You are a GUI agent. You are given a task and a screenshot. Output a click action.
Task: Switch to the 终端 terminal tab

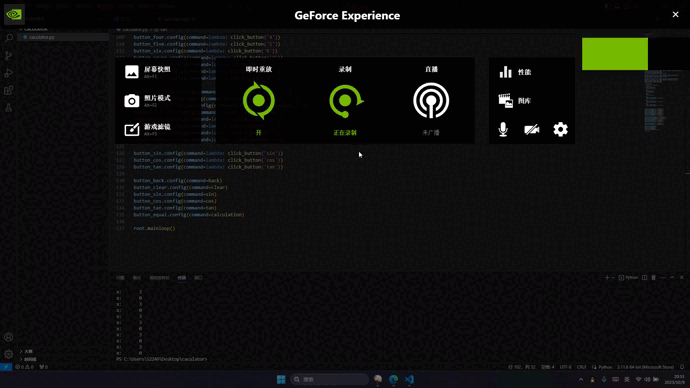[182, 278]
